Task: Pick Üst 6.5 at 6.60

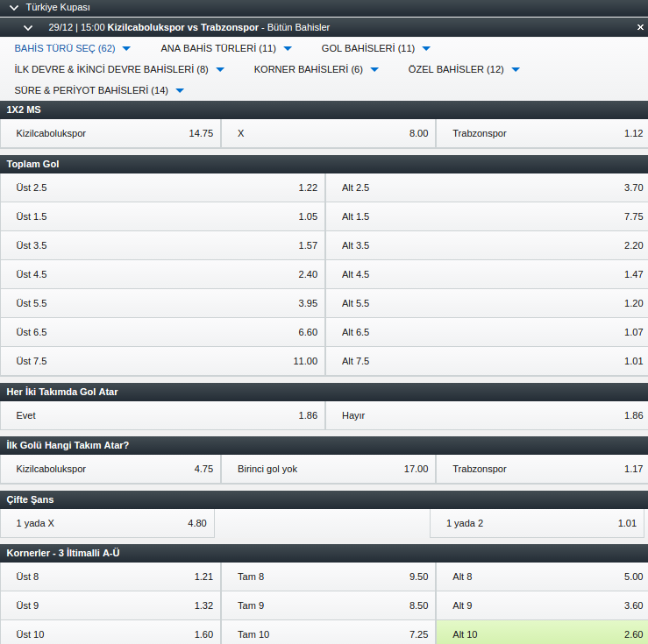Action: tap(162, 332)
